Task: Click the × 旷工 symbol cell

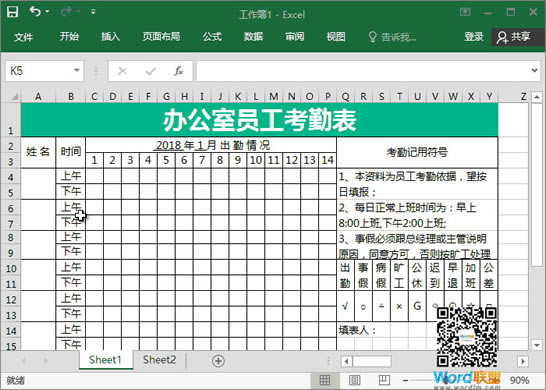Action: coord(399,306)
